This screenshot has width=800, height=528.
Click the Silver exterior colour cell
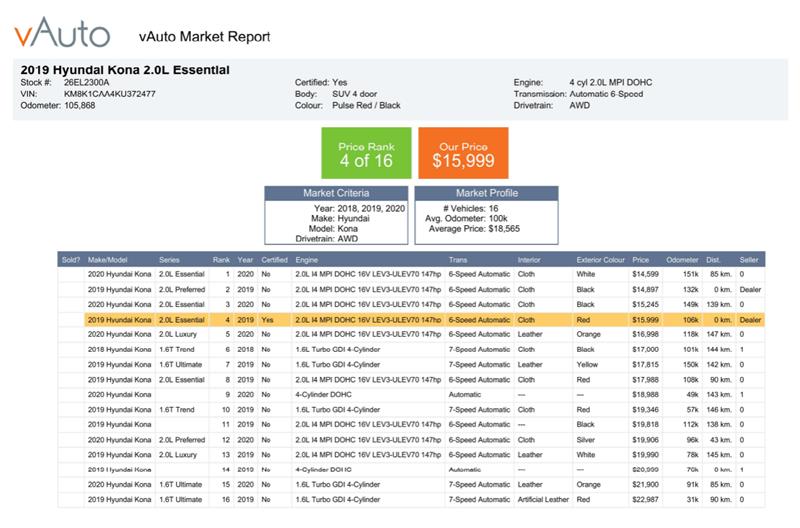point(586,440)
